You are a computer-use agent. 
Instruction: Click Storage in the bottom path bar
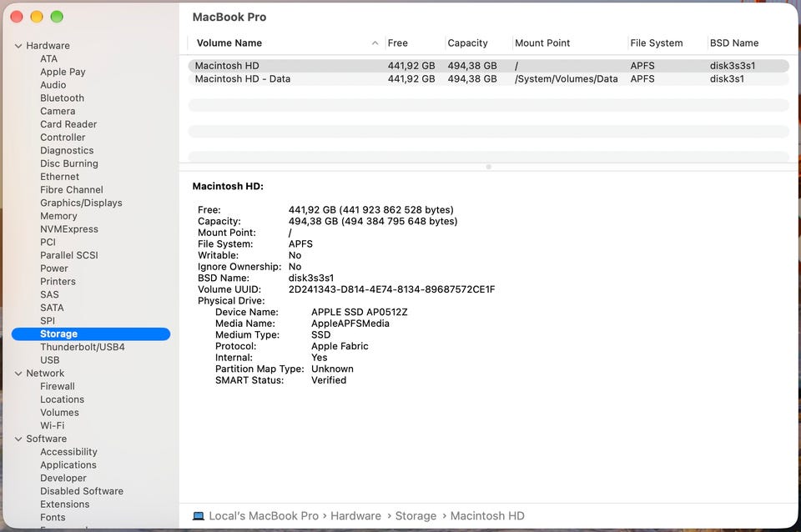(416, 516)
